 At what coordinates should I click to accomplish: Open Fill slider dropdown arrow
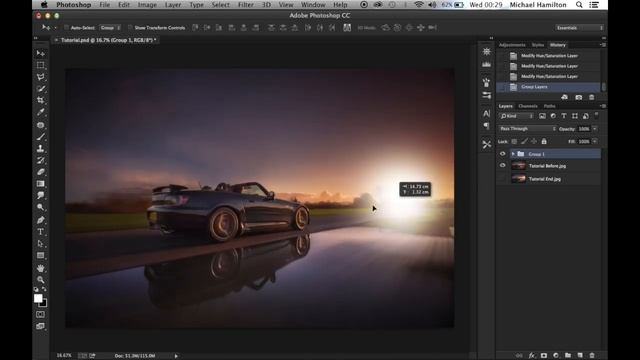pos(595,142)
